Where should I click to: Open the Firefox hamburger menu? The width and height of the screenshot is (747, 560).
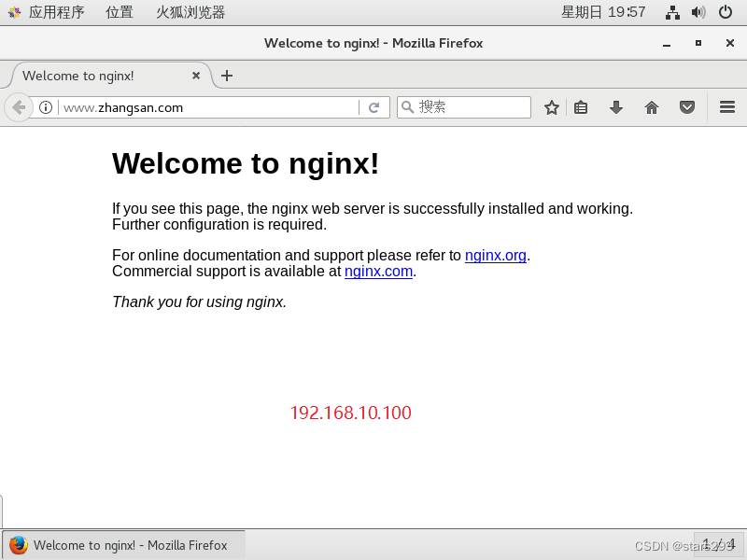coord(726,106)
